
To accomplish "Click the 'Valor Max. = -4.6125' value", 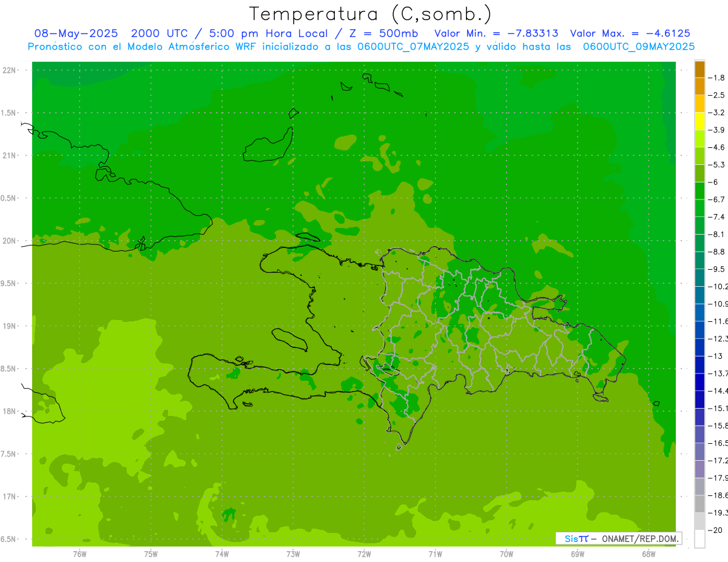I will pyautogui.click(x=630, y=33).
